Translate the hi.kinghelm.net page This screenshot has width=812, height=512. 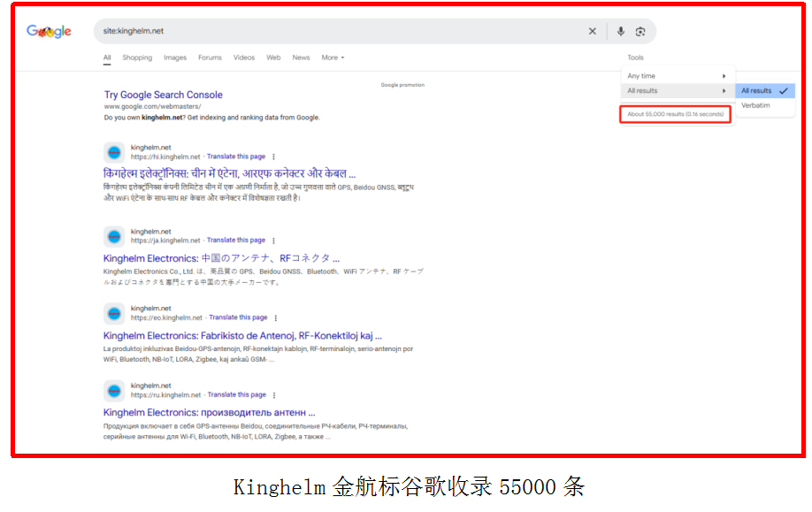236,157
